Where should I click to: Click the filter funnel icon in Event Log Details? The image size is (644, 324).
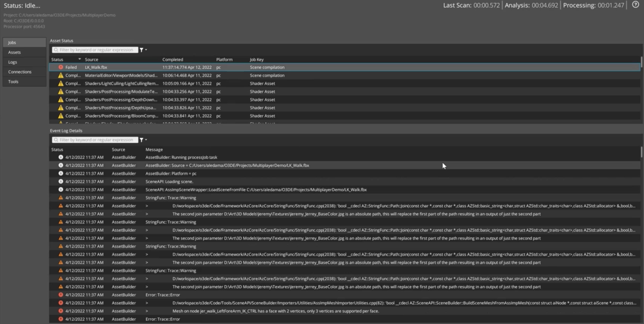pos(141,140)
